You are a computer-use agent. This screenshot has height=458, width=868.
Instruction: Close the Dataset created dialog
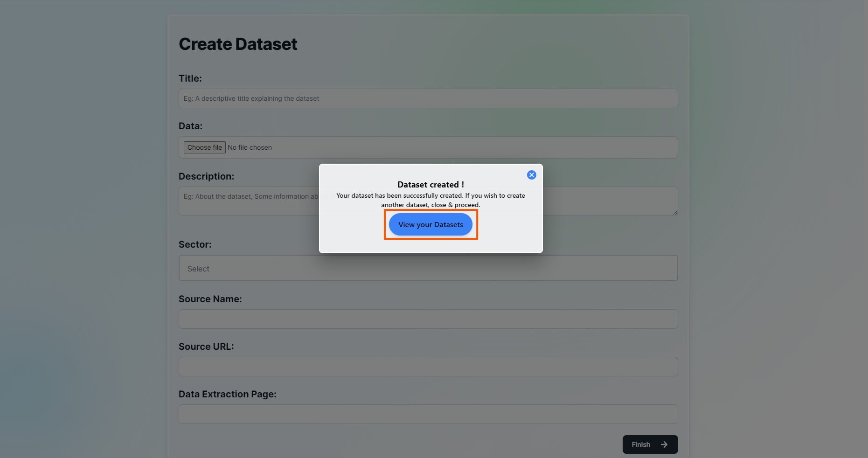(x=531, y=175)
